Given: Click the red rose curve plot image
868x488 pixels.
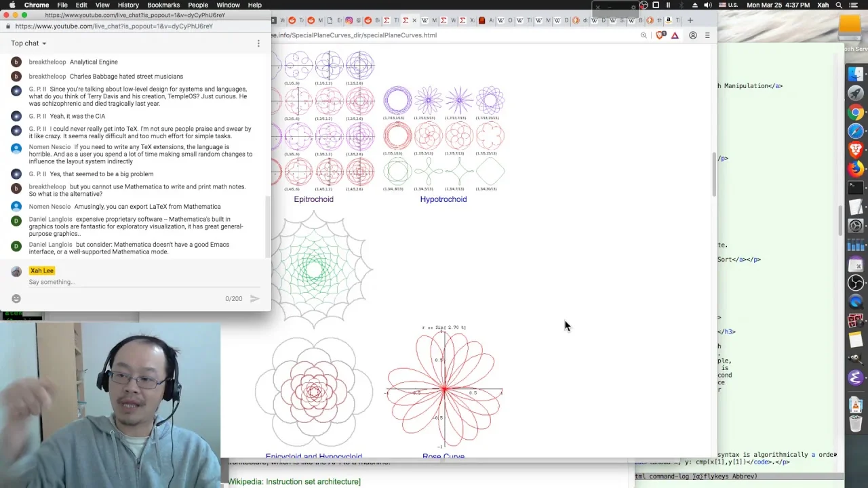Looking at the screenshot, I should pos(443,388).
